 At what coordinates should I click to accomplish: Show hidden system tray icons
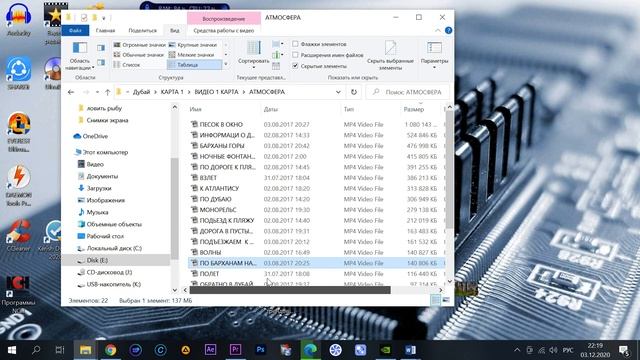[517, 350]
